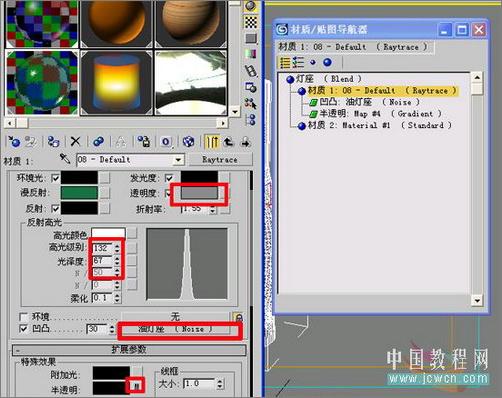Toggle the Show End Result icon
Viewport: 502px width, 398px height.
(211, 142)
